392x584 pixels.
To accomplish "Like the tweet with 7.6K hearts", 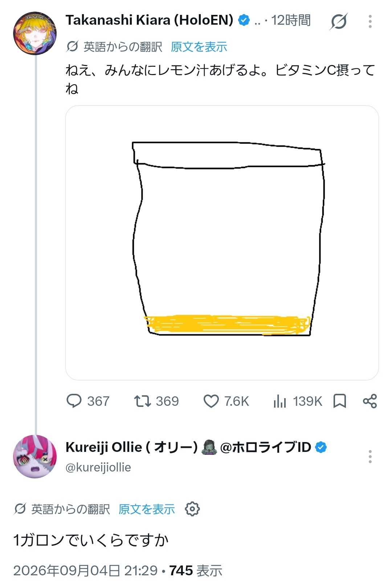I will [226, 401].
